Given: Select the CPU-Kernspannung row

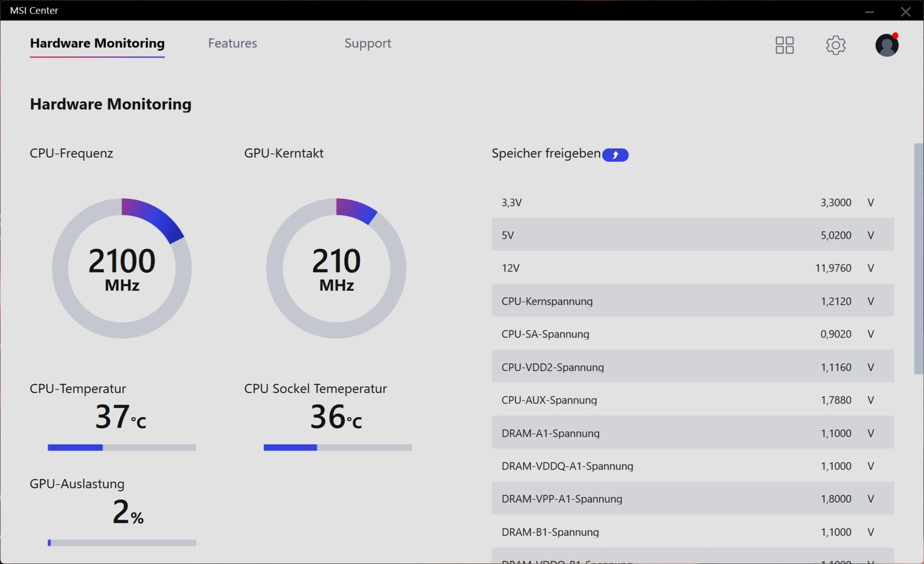Looking at the screenshot, I should pyautogui.click(x=692, y=301).
